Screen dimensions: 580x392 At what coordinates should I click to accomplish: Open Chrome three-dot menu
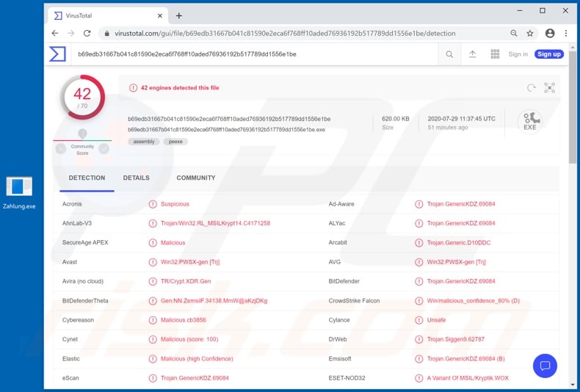click(565, 33)
